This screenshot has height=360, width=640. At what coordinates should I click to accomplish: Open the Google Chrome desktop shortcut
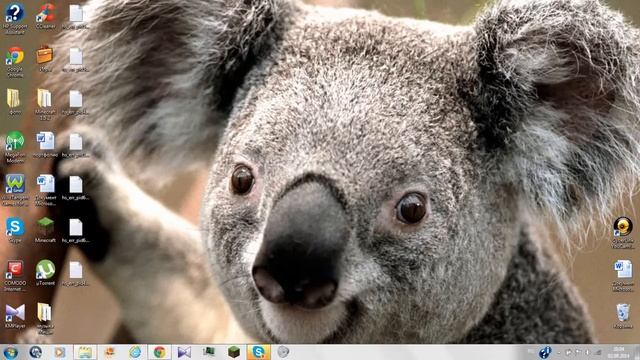coord(15,61)
